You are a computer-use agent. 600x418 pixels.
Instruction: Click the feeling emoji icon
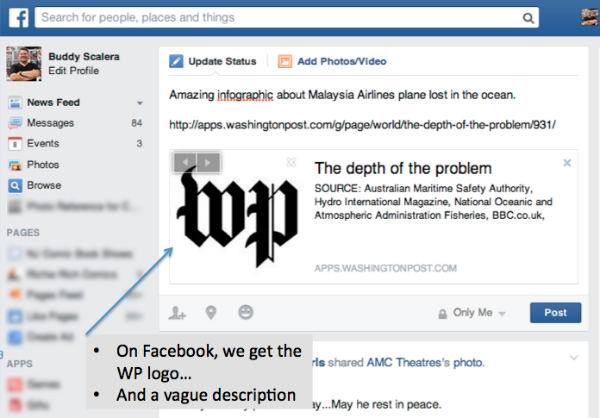tap(246, 312)
